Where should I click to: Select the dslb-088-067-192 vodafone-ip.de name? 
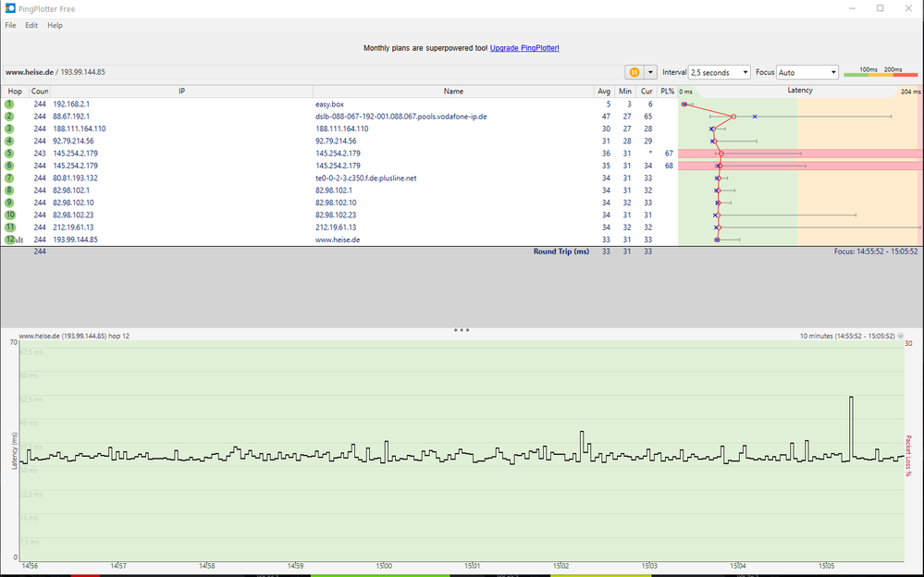tap(401, 117)
